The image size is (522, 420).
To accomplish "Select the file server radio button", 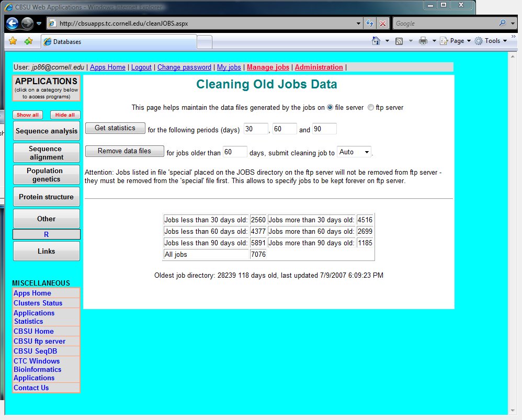I will [x=330, y=107].
